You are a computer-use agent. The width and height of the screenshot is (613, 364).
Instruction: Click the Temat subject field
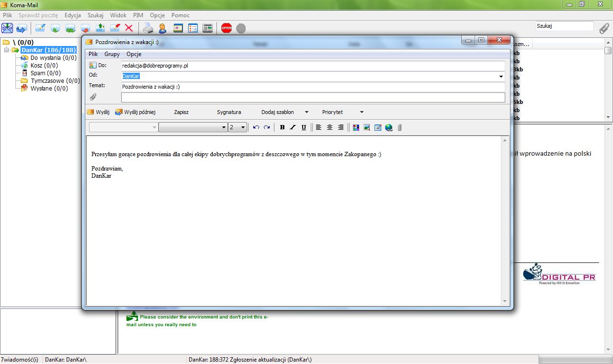tap(313, 87)
